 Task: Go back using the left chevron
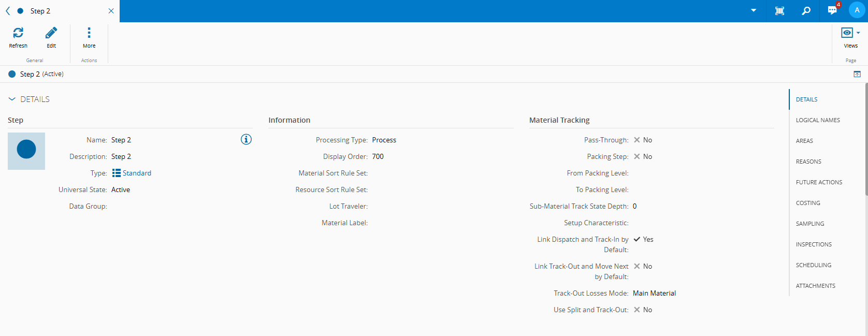click(x=8, y=11)
